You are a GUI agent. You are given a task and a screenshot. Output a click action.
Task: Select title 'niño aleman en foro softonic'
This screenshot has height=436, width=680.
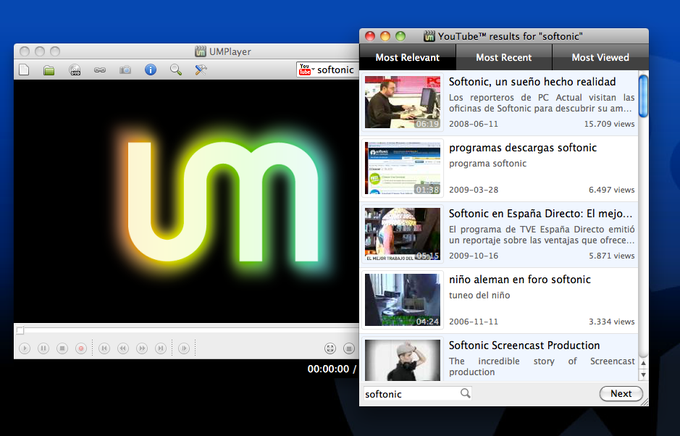point(520,279)
